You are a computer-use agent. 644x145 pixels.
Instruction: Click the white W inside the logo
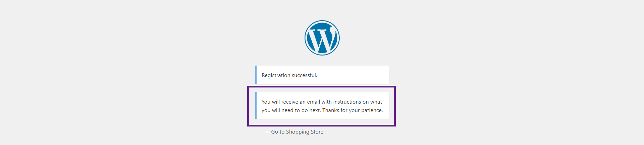tap(321, 40)
